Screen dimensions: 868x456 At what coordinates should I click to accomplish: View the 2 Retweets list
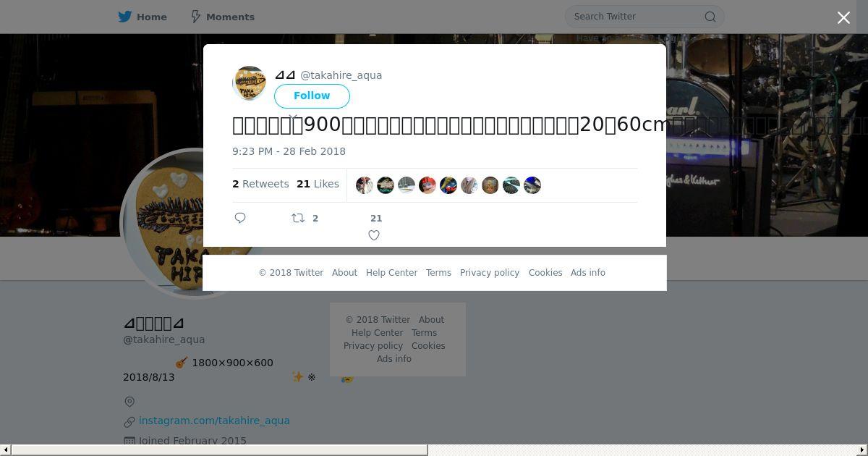point(260,184)
